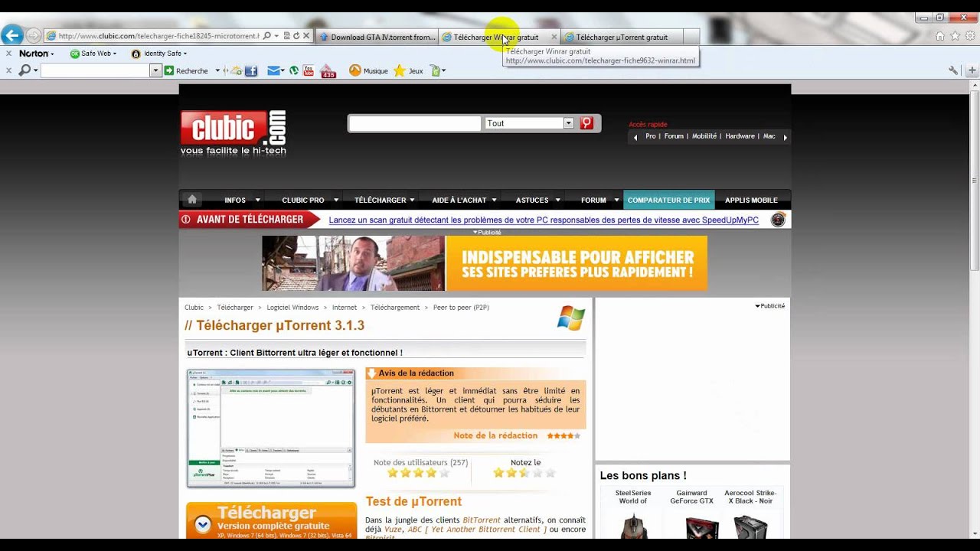Click the Clubic.com logo
The height and width of the screenshot is (551, 980).
[234, 132]
